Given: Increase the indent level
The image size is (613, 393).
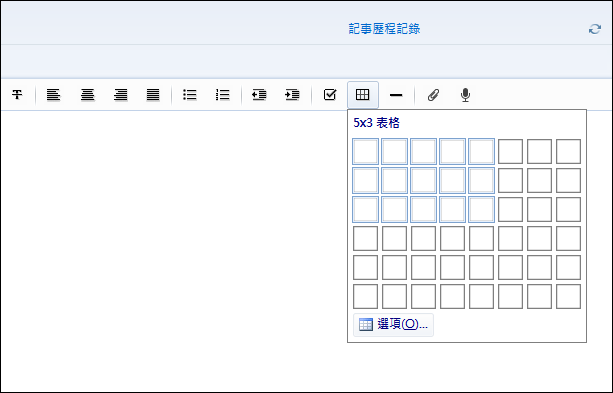Looking at the screenshot, I should tap(292, 95).
